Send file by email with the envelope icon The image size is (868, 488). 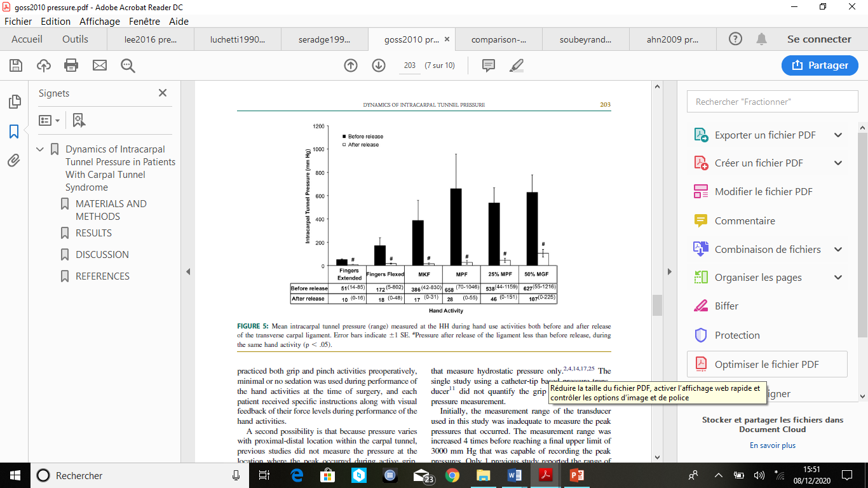coord(100,65)
